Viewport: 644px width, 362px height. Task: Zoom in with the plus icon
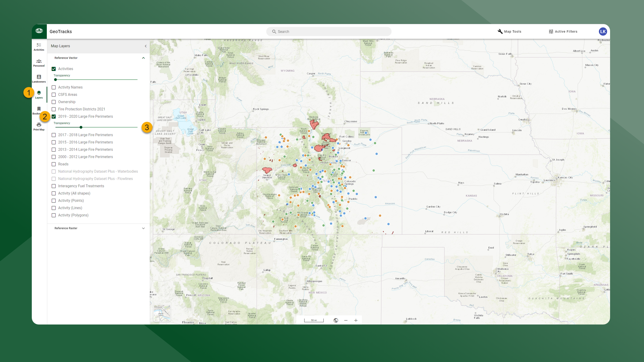coord(356,320)
